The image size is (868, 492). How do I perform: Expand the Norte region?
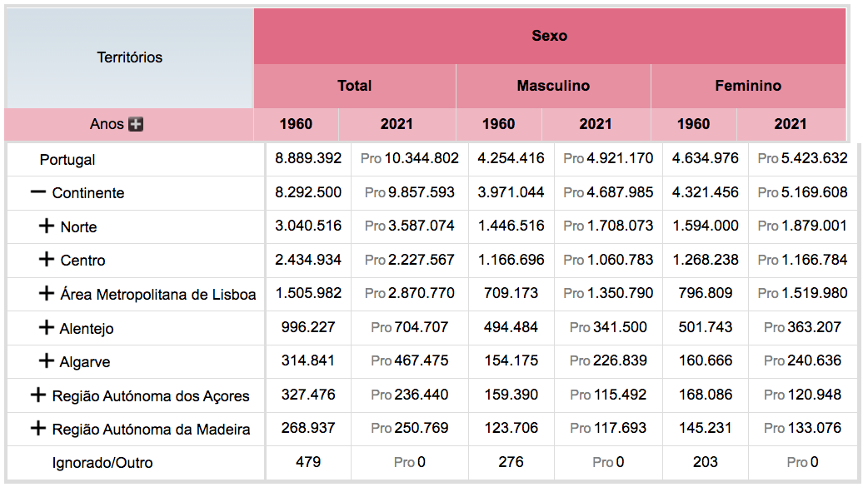[46, 226]
